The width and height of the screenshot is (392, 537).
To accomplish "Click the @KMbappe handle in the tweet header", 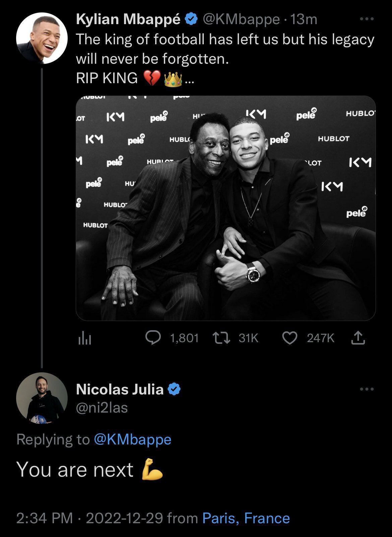I will (241, 19).
